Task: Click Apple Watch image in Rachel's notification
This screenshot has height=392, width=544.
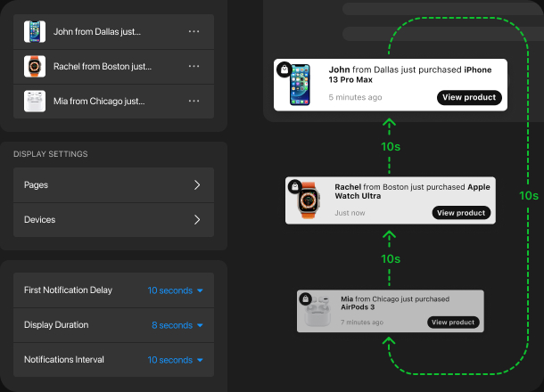Action: (309, 200)
